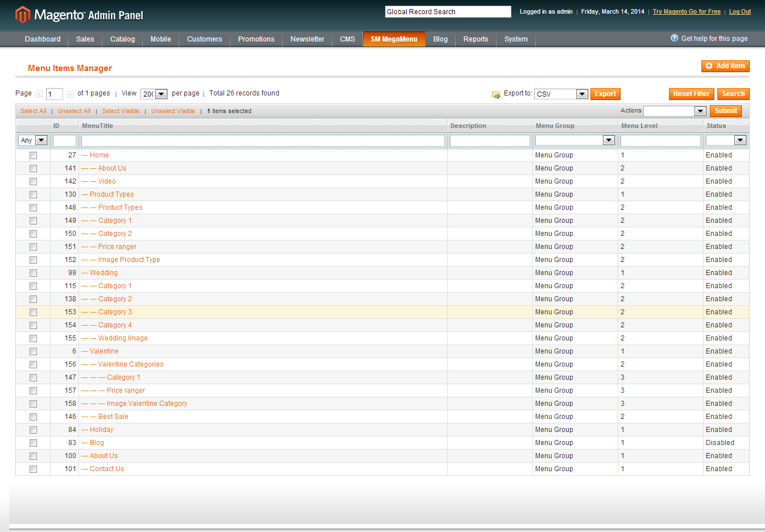This screenshot has width=765, height=532.
Task: Select the Valentine row checkbox
Action: point(33,351)
